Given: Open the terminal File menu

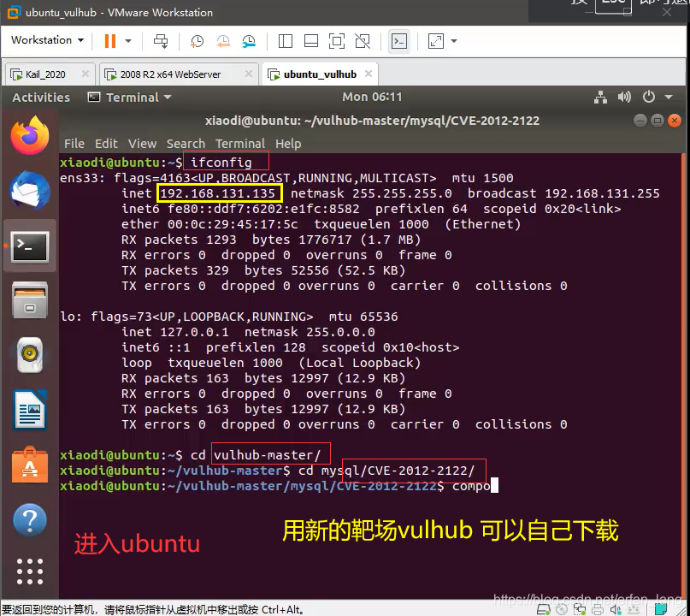Looking at the screenshot, I should (74, 144).
